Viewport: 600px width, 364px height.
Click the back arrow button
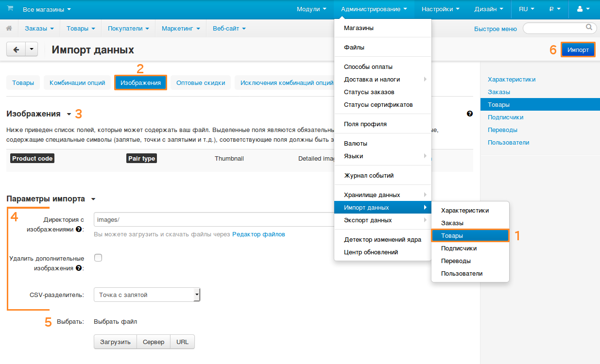16,50
